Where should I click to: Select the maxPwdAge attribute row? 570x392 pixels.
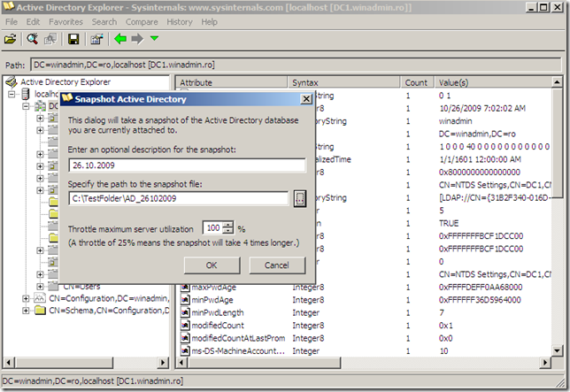coord(366,287)
